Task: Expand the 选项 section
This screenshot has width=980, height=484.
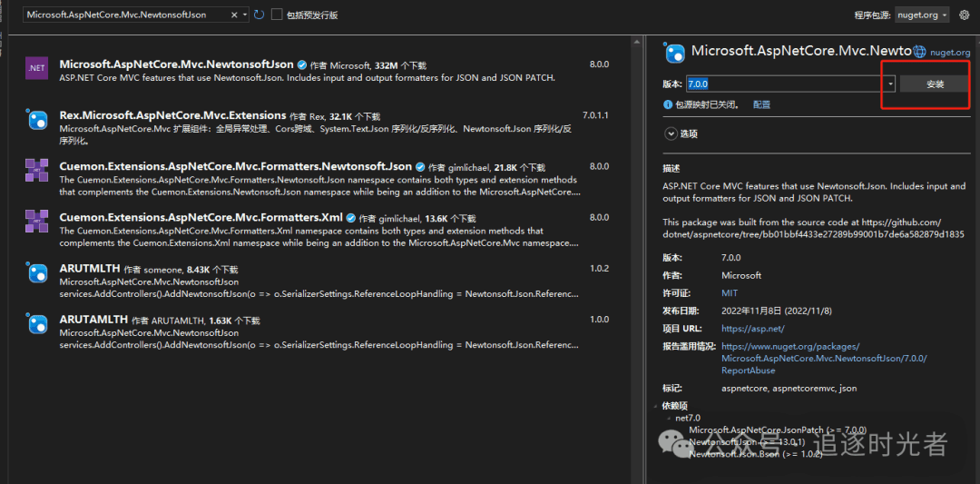Action: click(671, 133)
